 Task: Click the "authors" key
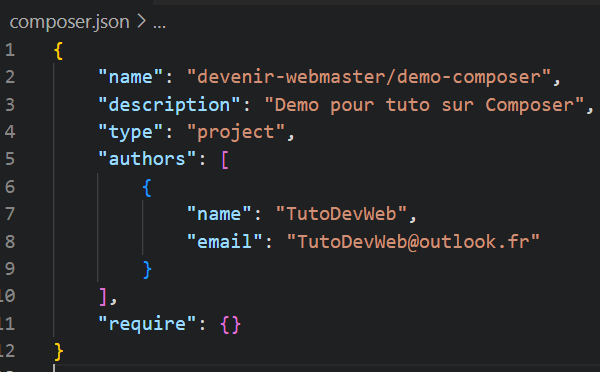tap(148, 159)
